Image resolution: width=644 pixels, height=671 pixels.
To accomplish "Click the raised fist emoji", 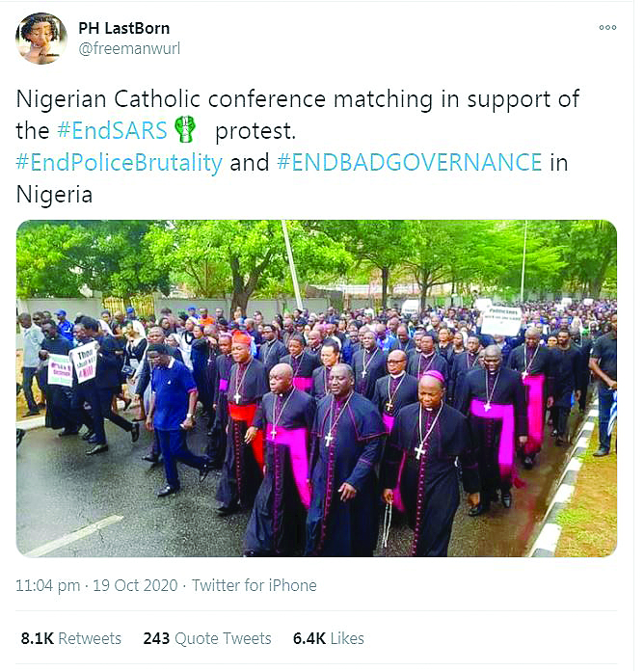I will pos(185,129).
